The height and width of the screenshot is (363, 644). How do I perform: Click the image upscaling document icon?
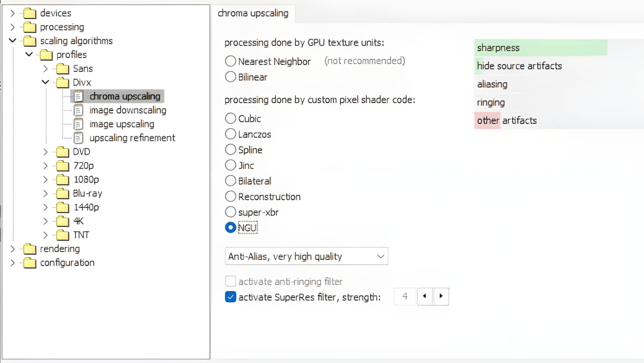[x=78, y=124]
